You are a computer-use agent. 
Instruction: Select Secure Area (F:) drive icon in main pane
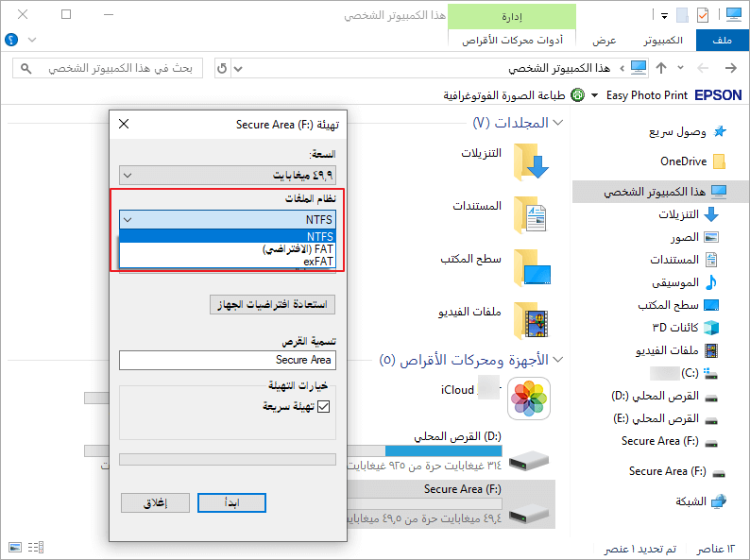[x=529, y=515]
